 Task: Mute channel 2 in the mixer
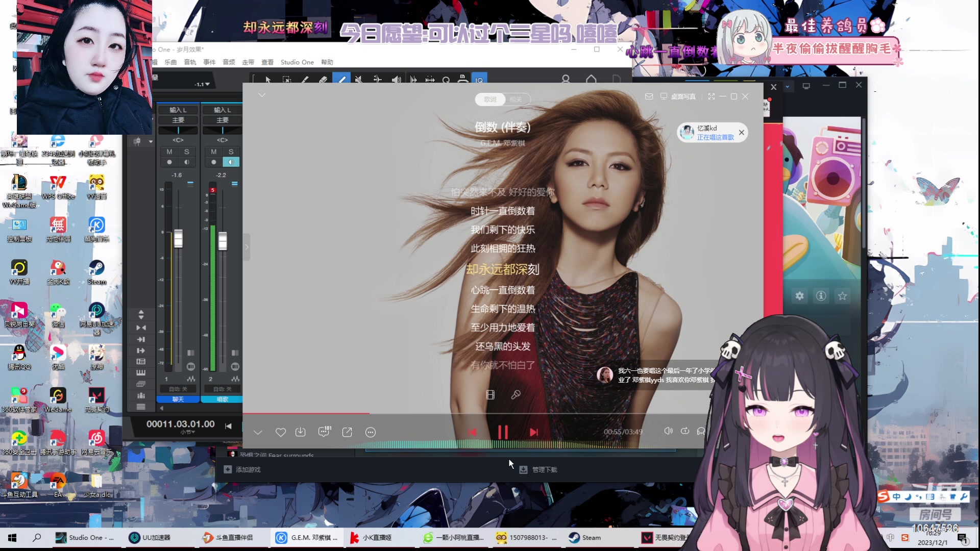pos(214,152)
